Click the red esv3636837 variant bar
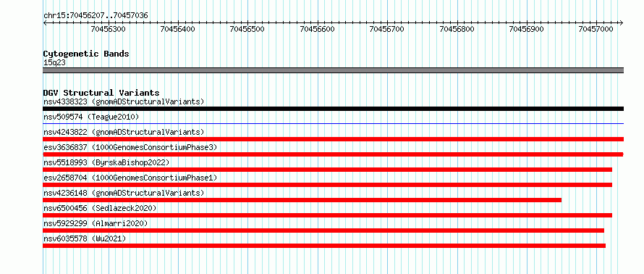 pyautogui.click(x=333, y=154)
